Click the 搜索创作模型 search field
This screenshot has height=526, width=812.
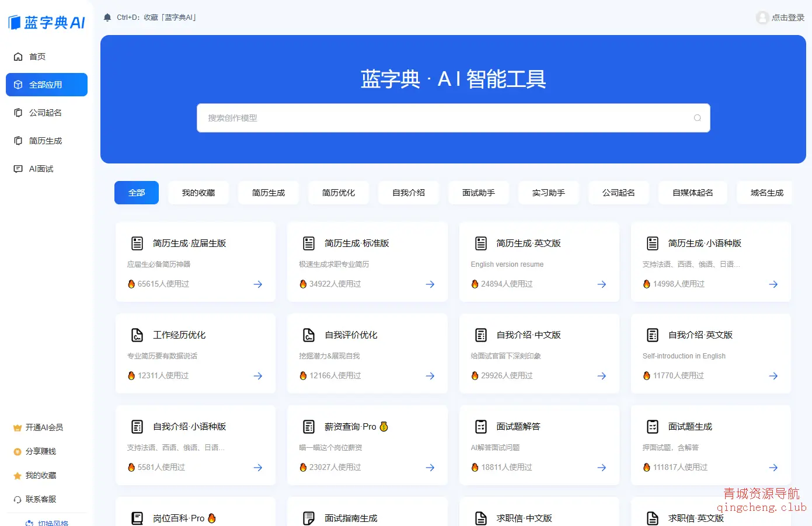point(454,118)
